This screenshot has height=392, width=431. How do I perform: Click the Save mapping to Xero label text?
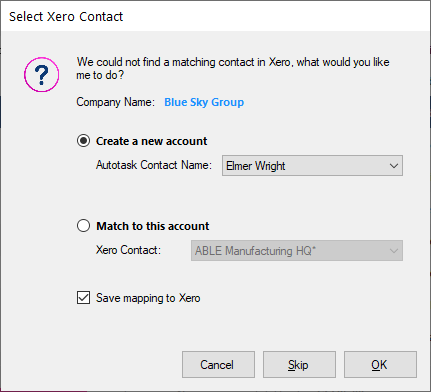[148, 298]
